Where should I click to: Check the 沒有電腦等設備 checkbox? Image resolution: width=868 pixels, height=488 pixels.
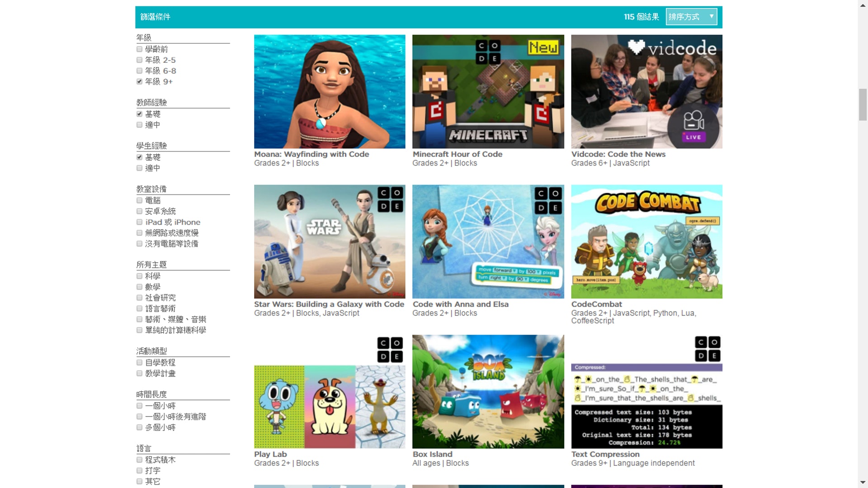(x=139, y=244)
